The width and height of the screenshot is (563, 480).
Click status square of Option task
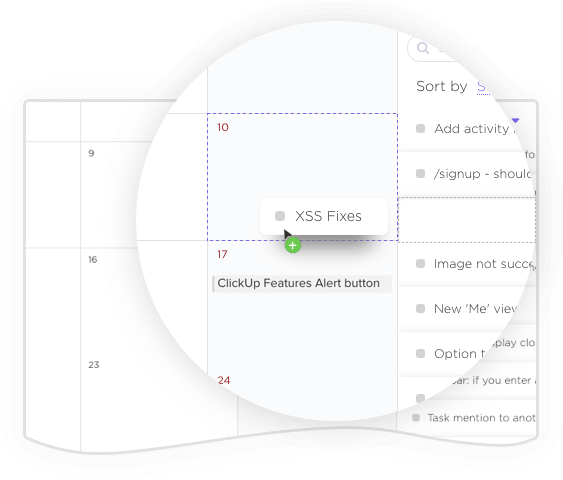(420, 354)
